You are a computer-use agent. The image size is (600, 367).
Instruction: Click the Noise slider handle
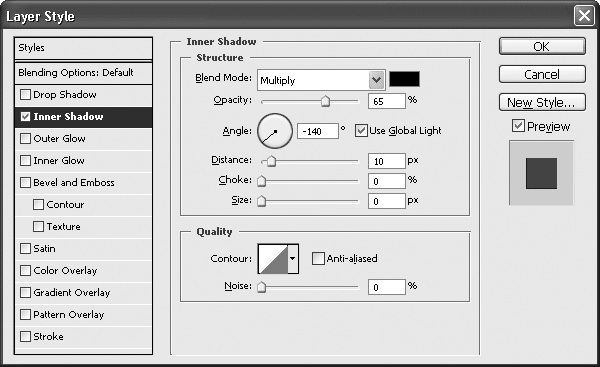coord(261,287)
